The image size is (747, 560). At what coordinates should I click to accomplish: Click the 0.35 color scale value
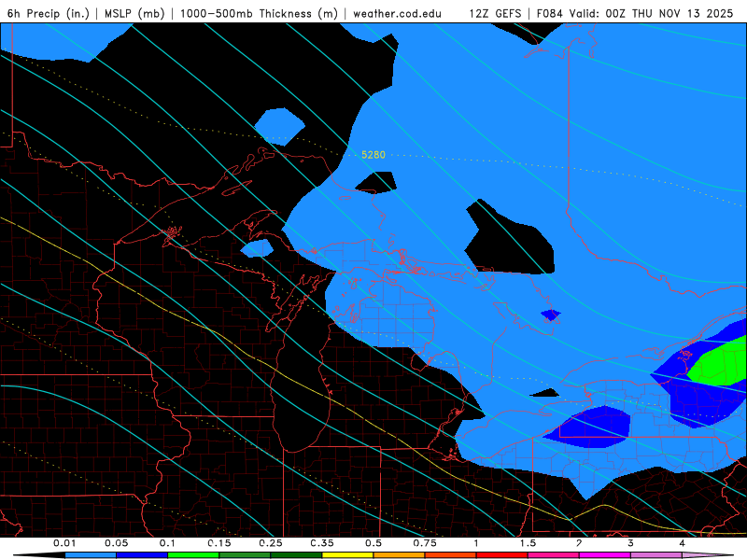coord(322,543)
